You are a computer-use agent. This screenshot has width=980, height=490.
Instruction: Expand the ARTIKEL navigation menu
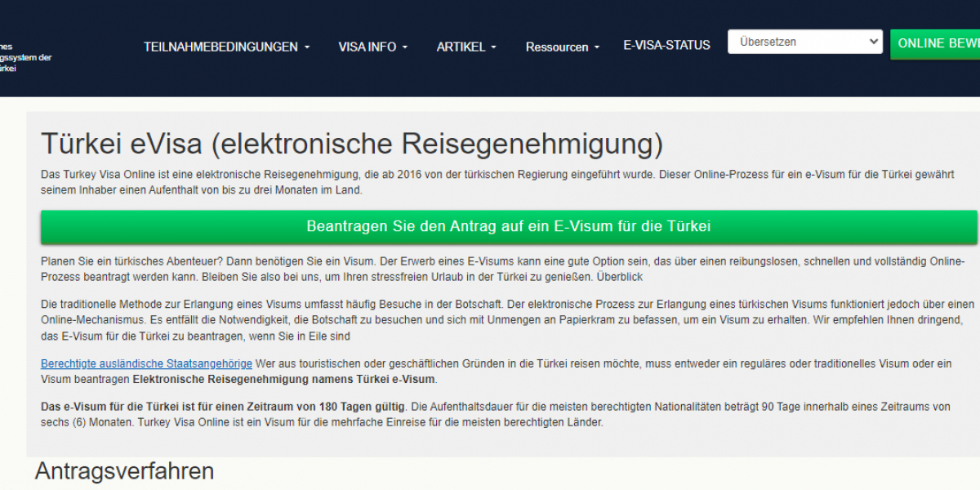point(461,47)
